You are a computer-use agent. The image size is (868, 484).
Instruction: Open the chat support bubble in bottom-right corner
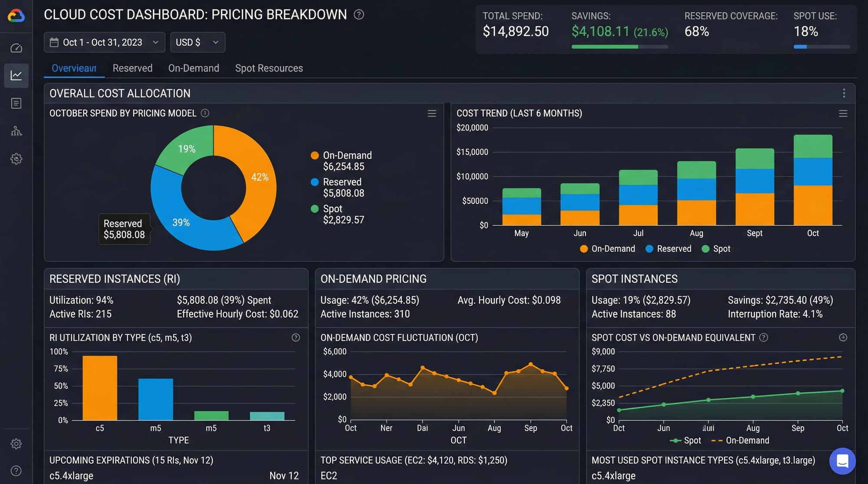842,461
